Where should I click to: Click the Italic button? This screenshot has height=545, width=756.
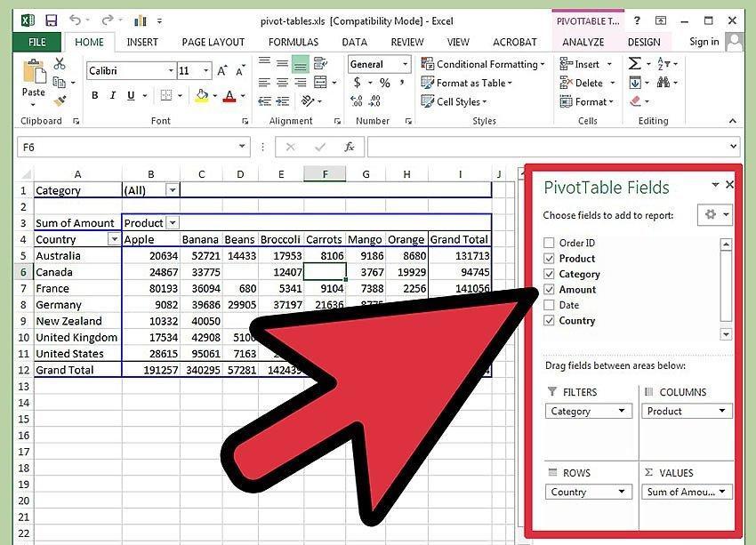tap(113, 95)
